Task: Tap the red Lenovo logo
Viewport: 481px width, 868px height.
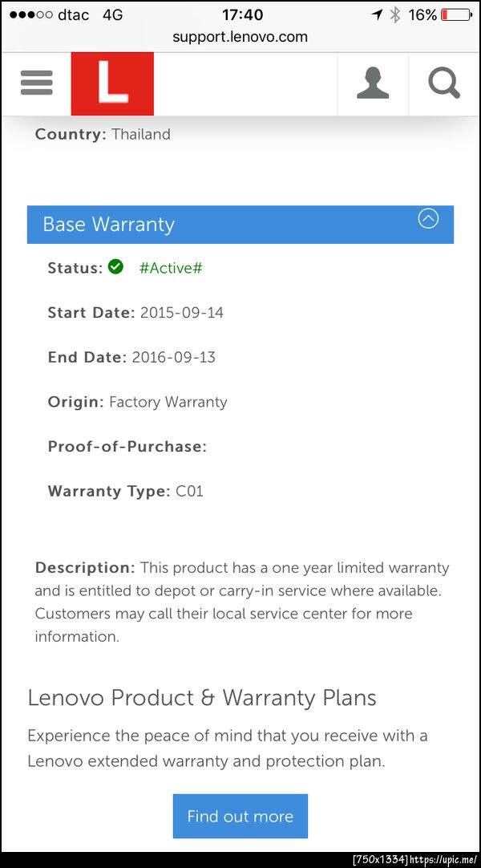Action: click(112, 83)
